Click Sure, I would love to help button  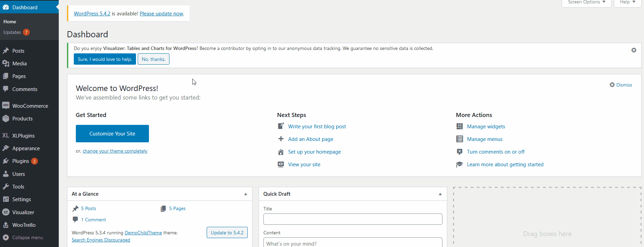105,59
